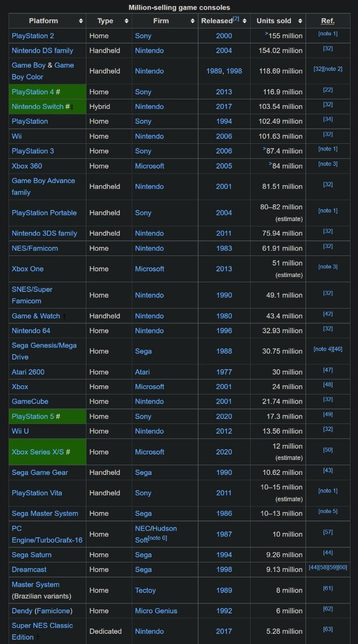Image resolution: width=358 pixels, height=644 pixels.
Task: Open the Tectoy firm link
Action: (145, 590)
